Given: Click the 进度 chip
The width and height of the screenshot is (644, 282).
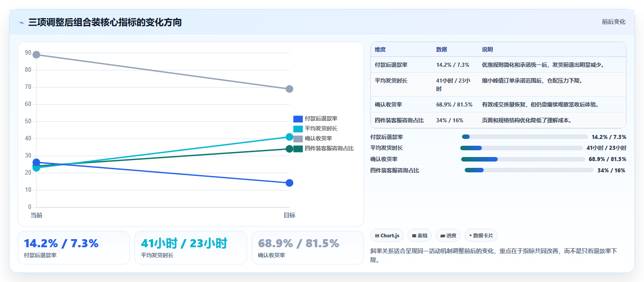Looking at the screenshot, I should [448, 236].
